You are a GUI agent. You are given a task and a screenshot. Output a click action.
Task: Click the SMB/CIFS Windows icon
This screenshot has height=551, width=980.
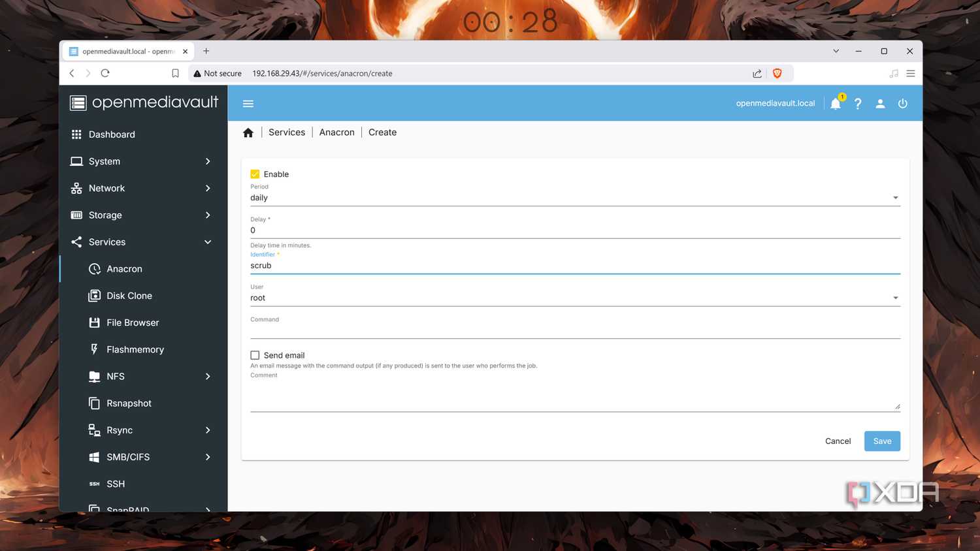pos(95,457)
